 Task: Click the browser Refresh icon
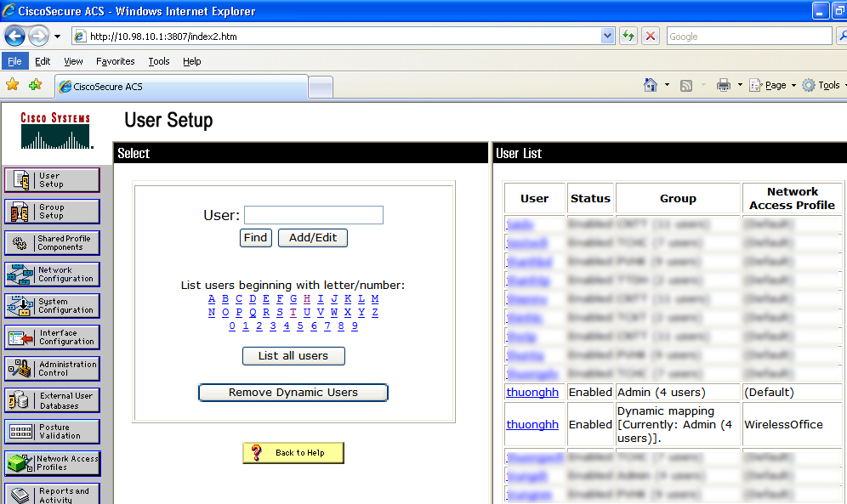pos(628,37)
